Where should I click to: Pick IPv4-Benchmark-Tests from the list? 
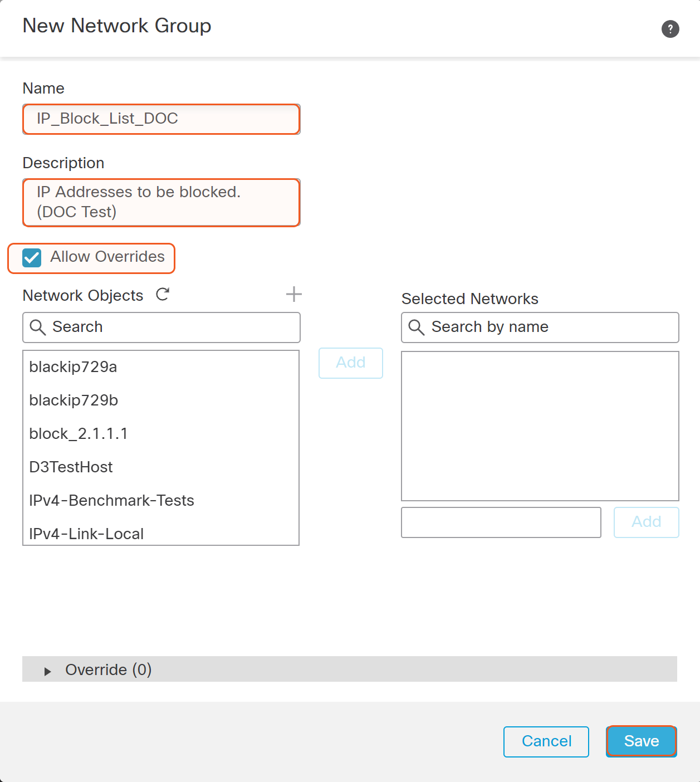coord(111,501)
